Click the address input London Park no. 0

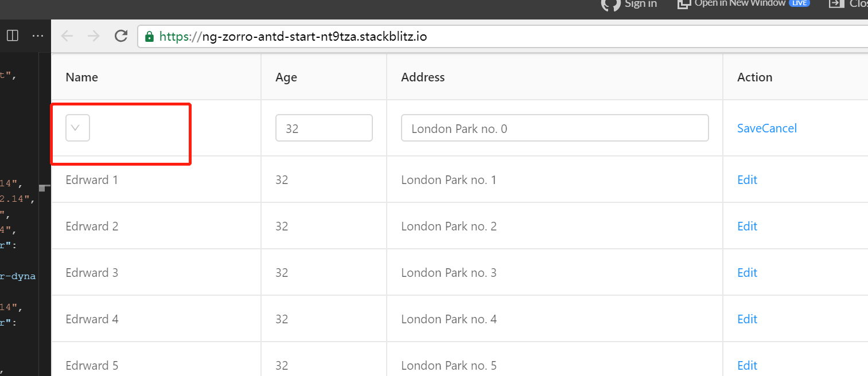tap(555, 128)
